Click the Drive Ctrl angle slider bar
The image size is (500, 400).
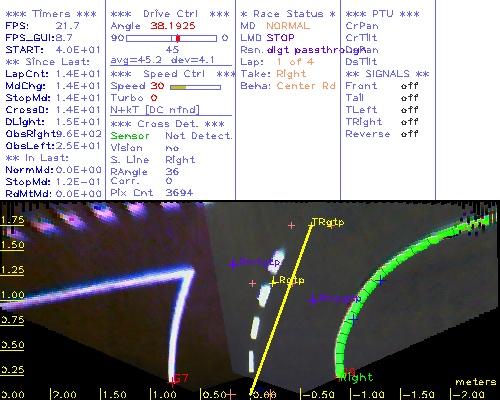(x=171, y=38)
